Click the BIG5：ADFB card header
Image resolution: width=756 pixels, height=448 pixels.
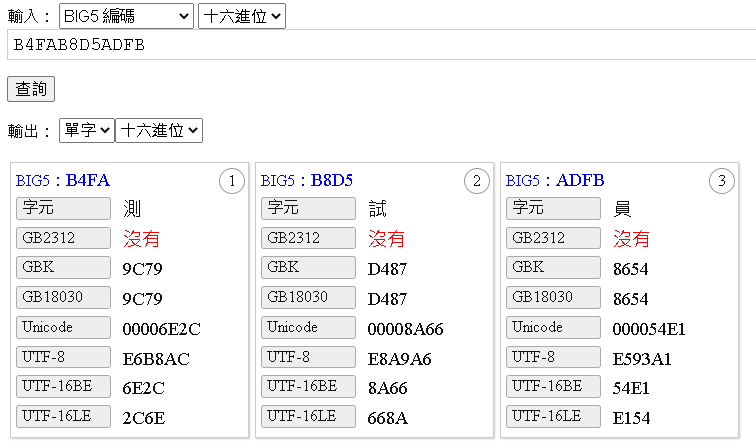pos(554,180)
